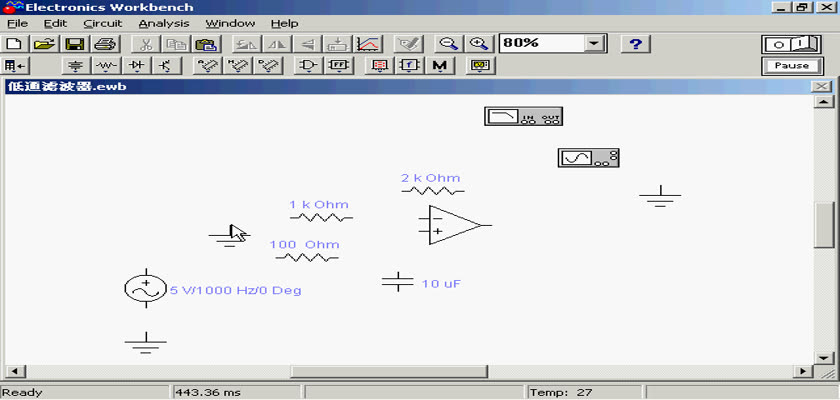Open the Digital flip-flop parts bin
The width and height of the screenshot is (840, 400).
click(x=339, y=66)
